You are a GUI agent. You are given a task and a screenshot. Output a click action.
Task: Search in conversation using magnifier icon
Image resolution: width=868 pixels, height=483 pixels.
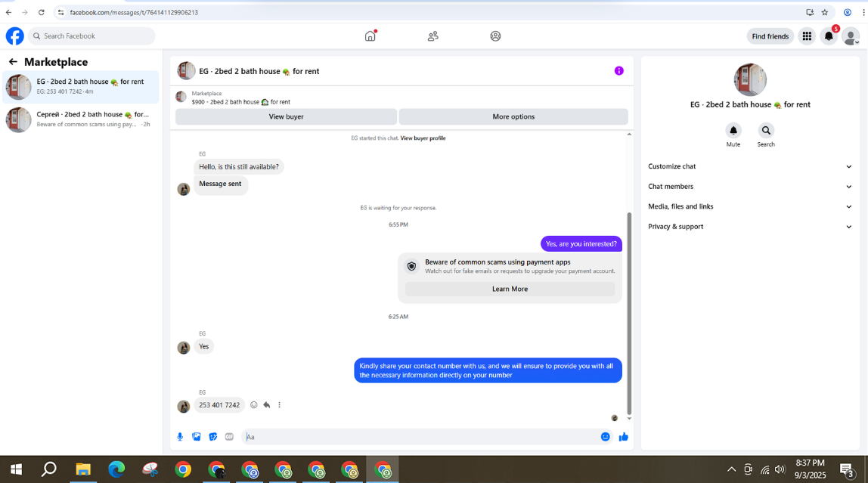(766, 131)
